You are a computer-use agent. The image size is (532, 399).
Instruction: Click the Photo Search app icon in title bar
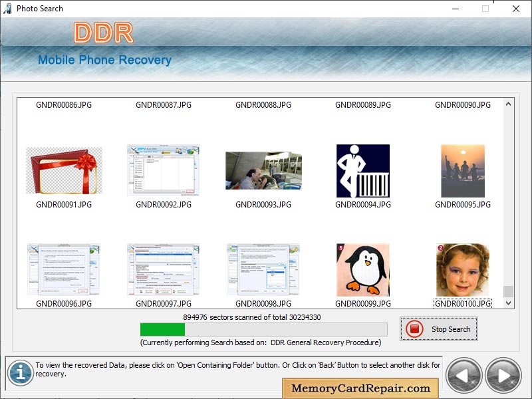pos(7,9)
